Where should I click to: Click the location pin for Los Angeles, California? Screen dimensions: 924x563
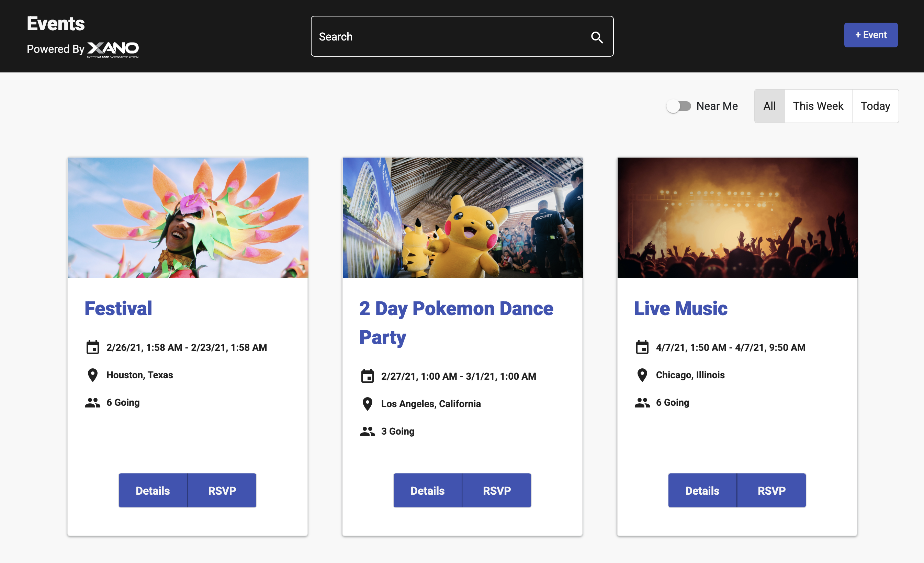(368, 404)
